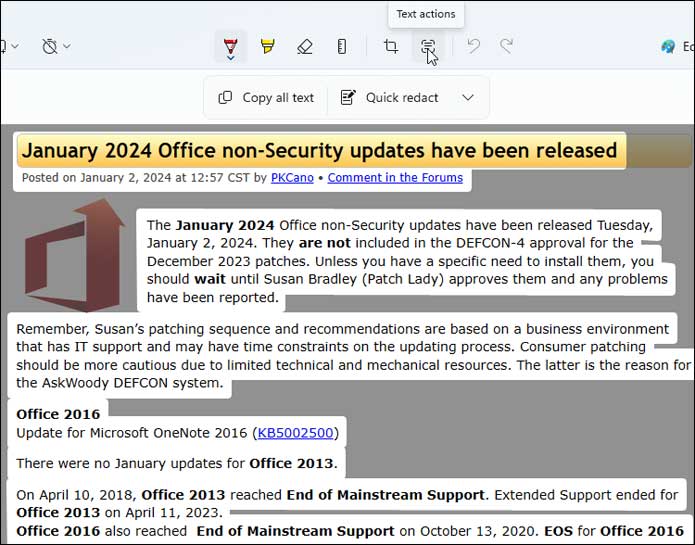Expand the snip delay timer dropdown

(56, 46)
